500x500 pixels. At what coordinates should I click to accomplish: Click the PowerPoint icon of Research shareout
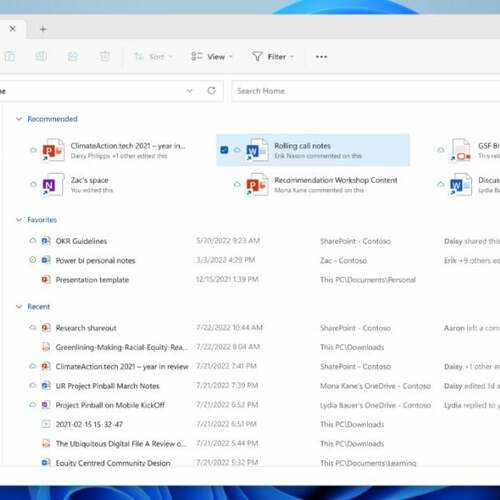pos(46,328)
